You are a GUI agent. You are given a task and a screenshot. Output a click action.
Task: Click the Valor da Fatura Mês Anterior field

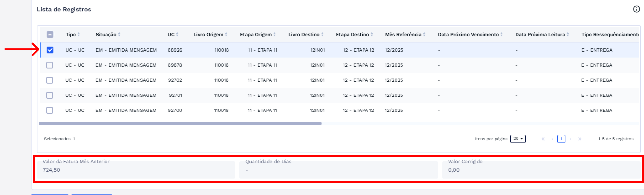click(x=136, y=169)
